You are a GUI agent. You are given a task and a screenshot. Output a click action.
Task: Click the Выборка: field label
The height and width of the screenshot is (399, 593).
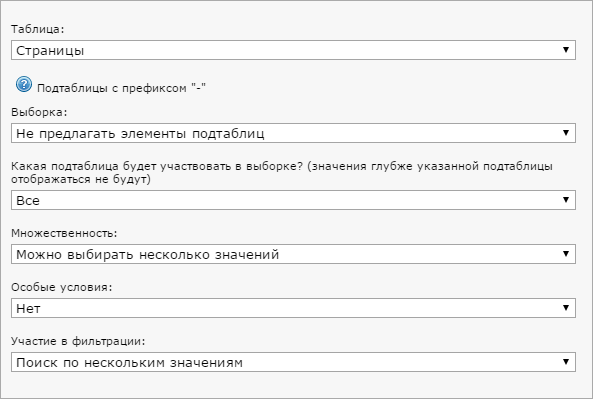39,112
